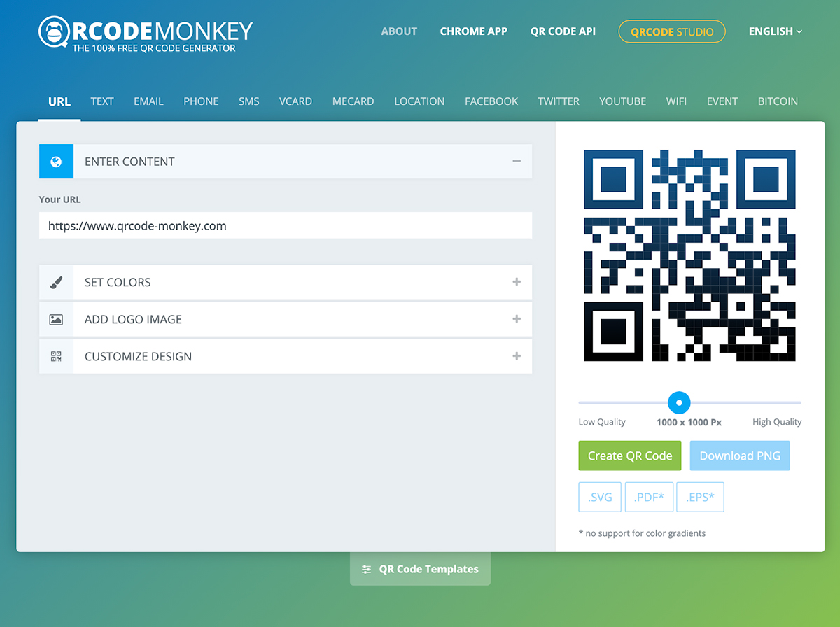The image size is (840, 627).
Task: Open the English language dropdown
Action: pos(775,31)
